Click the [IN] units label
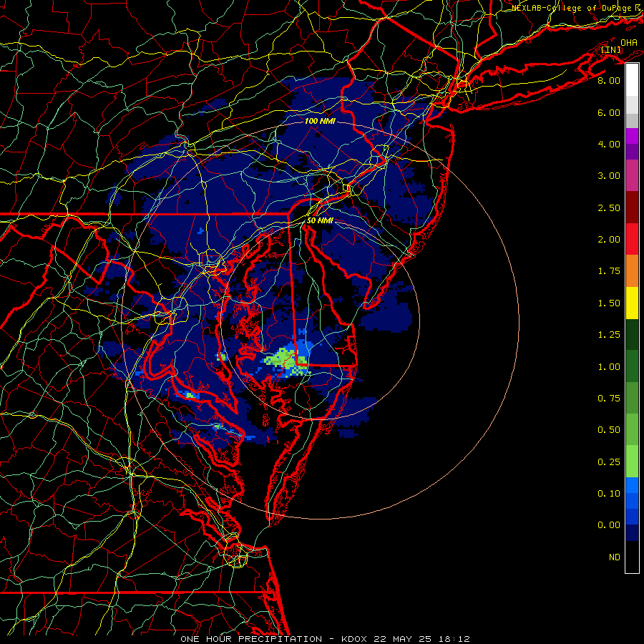This screenshot has width=644, height=644. tap(611, 49)
